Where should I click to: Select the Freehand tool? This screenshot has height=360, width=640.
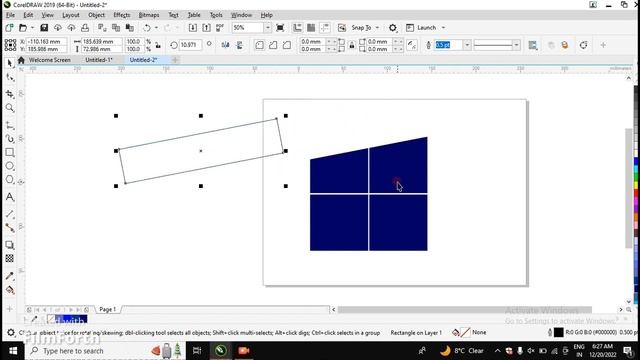pos(10,126)
